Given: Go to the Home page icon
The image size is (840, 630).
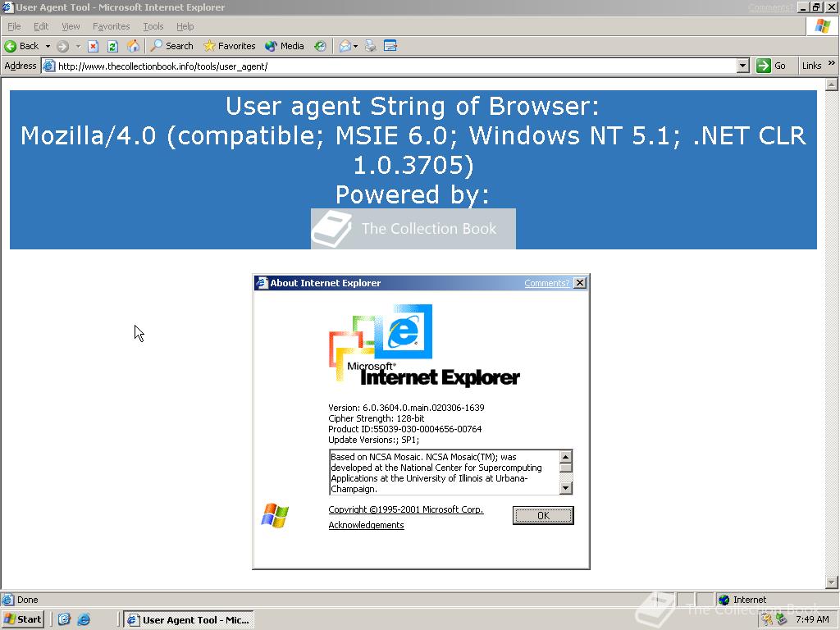Looking at the screenshot, I should (x=133, y=46).
